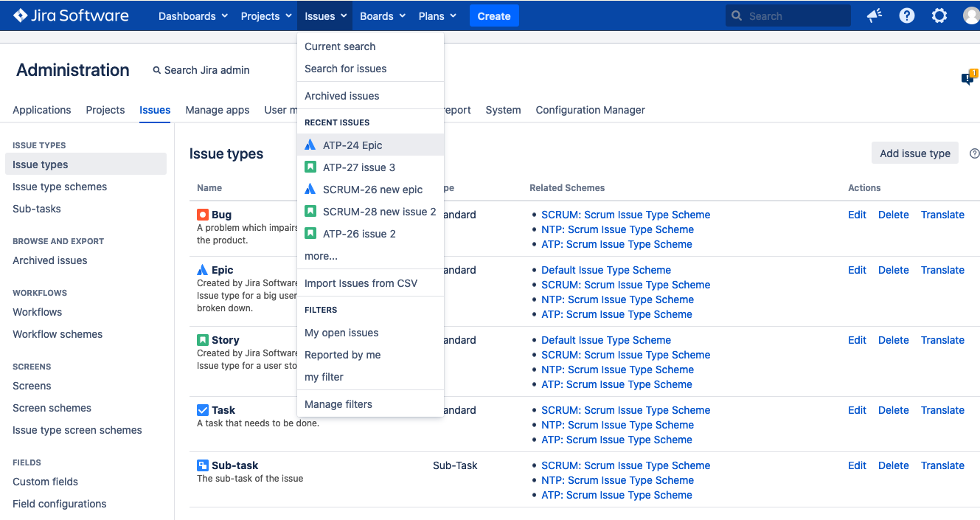Click the help icon beside Add issue type
The height and width of the screenshot is (520, 980).
click(975, 153)
